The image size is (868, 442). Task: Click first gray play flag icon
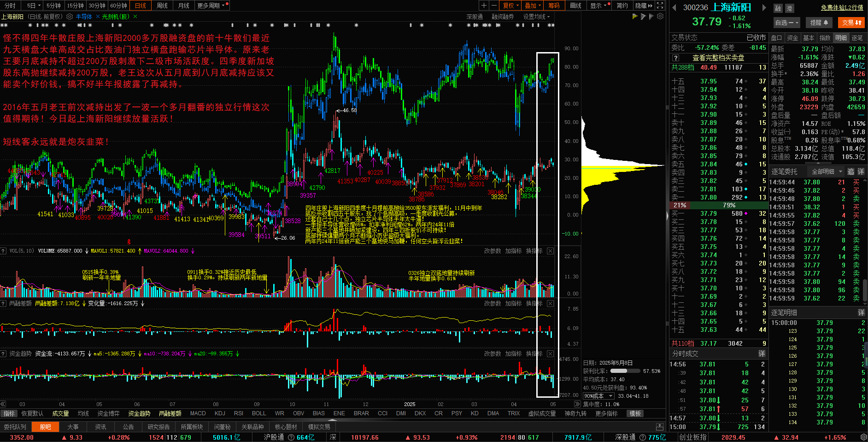643,17
